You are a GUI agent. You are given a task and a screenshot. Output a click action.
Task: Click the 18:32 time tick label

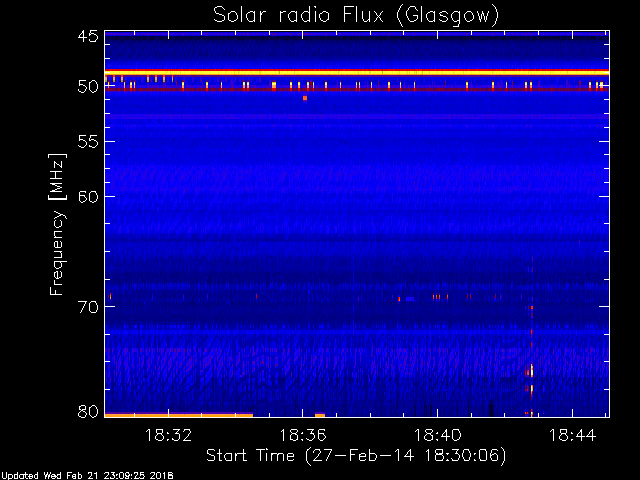[168, 435]
